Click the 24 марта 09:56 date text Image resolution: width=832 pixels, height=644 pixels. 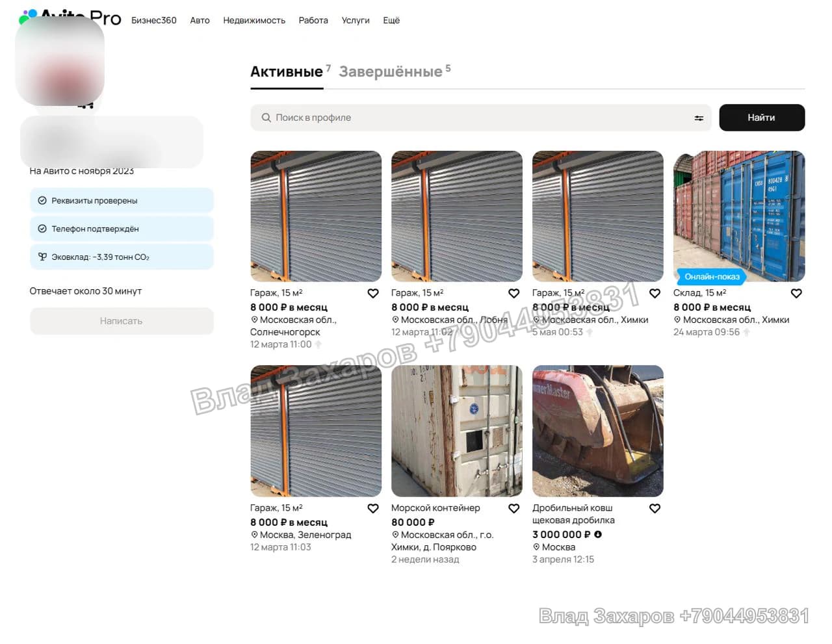tap(707, 332)
